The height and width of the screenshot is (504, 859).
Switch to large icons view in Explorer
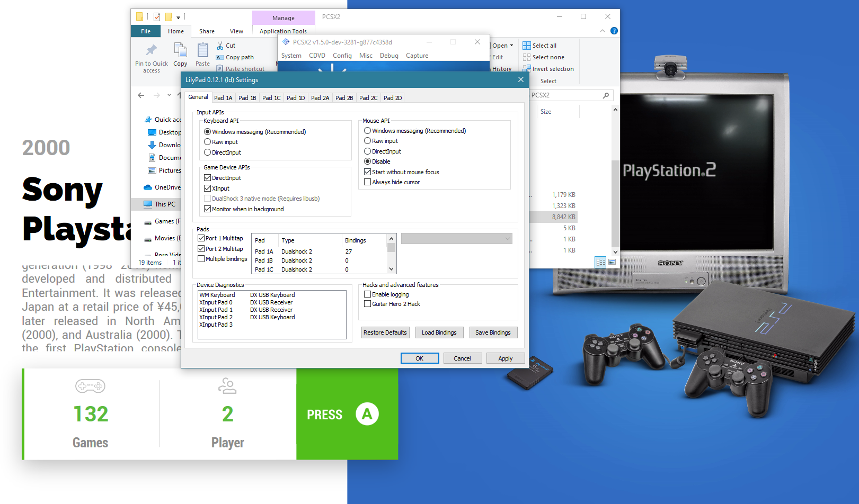(612, 262)
